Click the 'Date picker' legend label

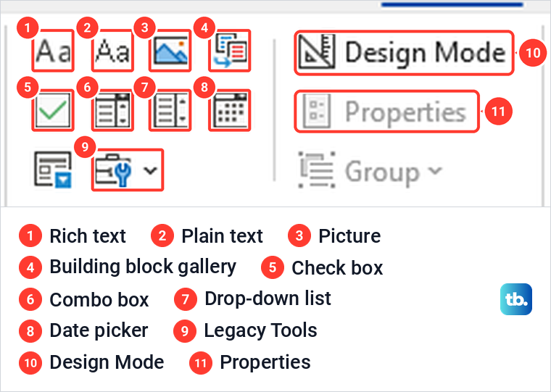point(99,331)
